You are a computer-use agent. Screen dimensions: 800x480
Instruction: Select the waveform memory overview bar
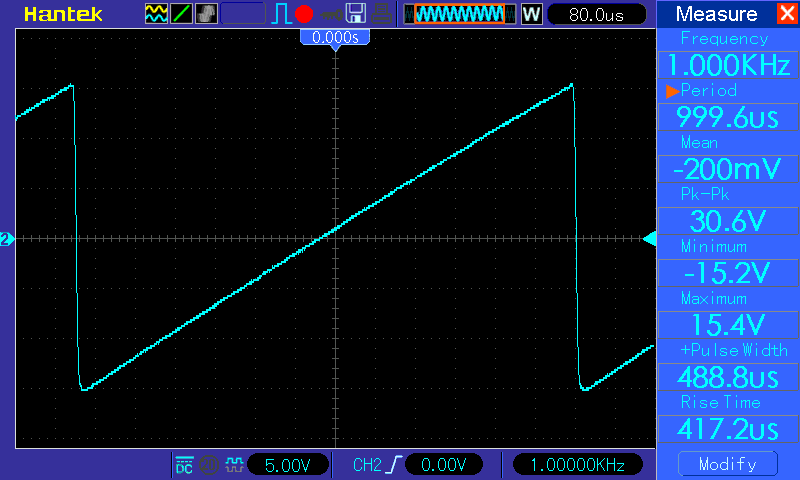click(460, 14)
